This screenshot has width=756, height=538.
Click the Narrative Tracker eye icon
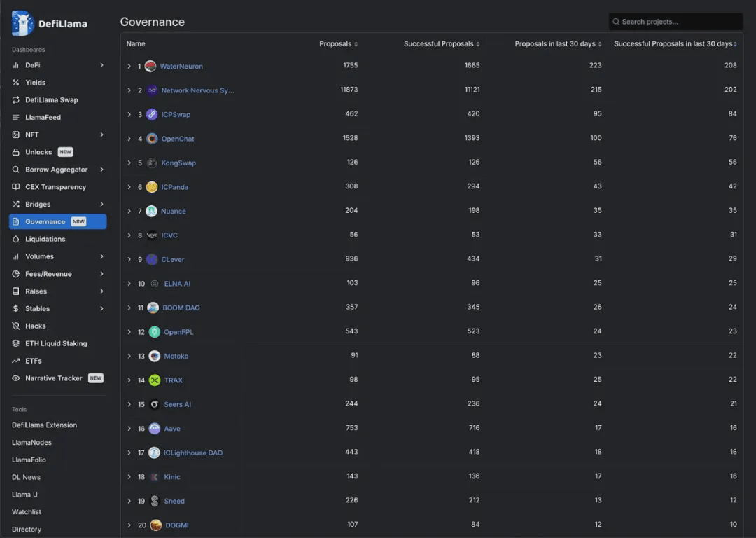(x=16, y=378)
